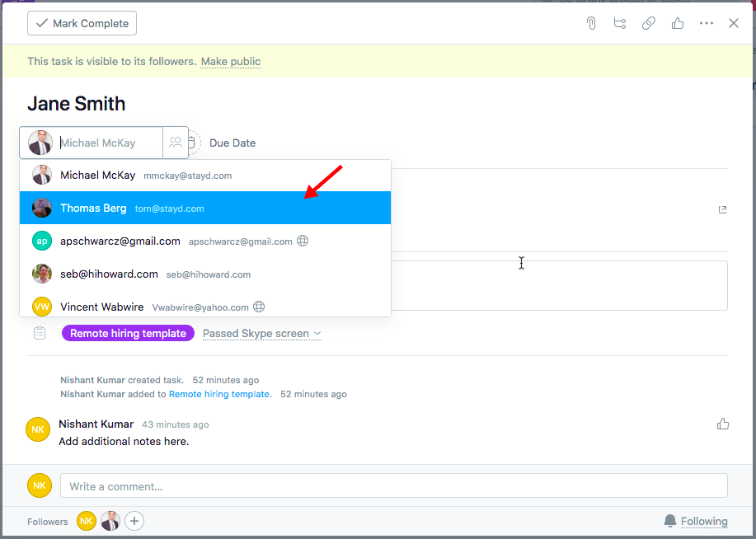
Task: Click the open-external icon at right
Action: [x=722, y=209]
